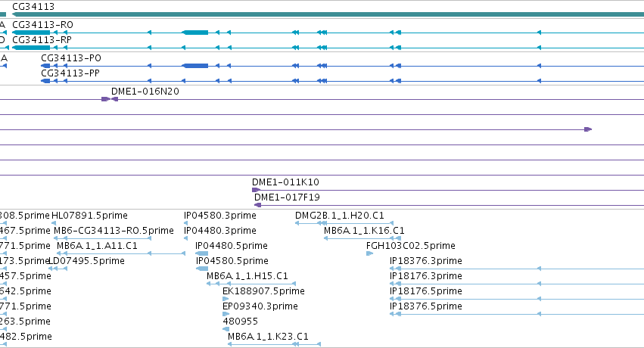
Task: Click the DME1-017F19 clone start arrow
Action: click(x=258, y=205)
